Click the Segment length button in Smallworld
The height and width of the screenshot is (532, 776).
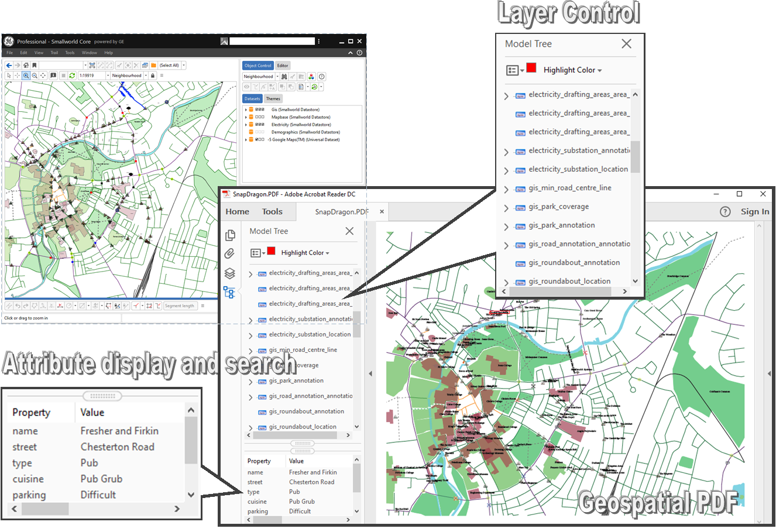tap(180, 306)
